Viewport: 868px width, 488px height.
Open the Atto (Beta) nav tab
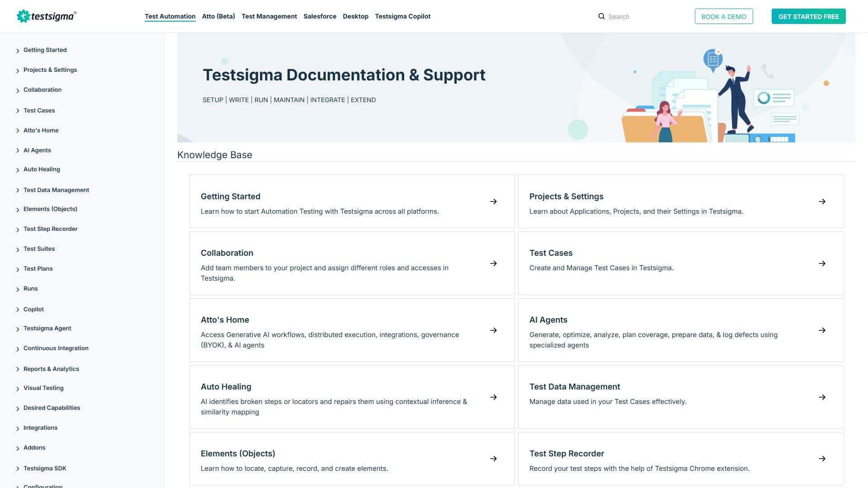(218, 16)
